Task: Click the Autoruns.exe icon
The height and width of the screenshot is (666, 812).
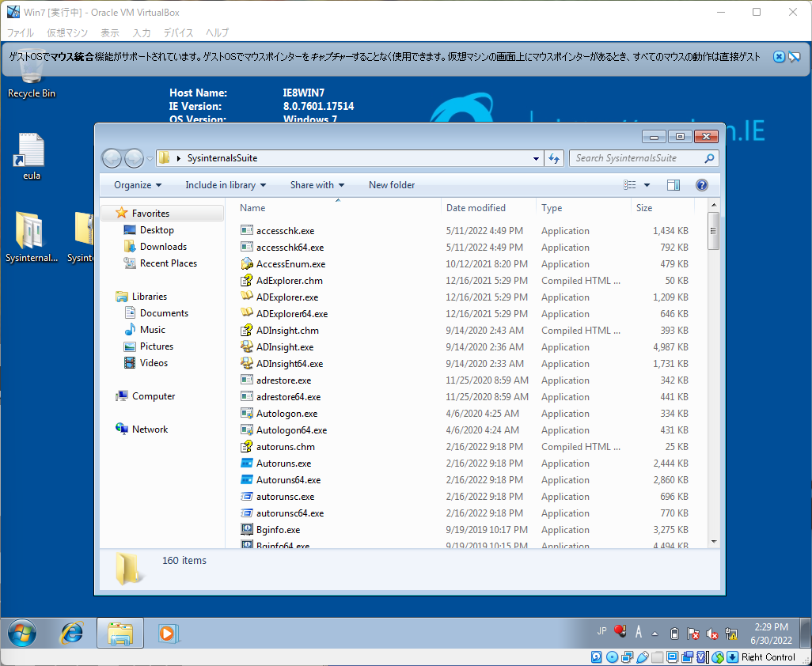Action: tap(246, 463)
